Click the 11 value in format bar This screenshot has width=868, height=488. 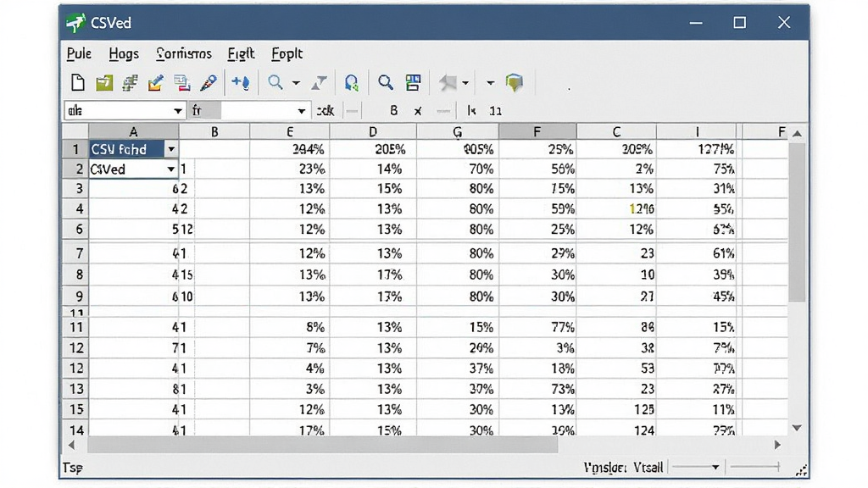coord(495,111)
